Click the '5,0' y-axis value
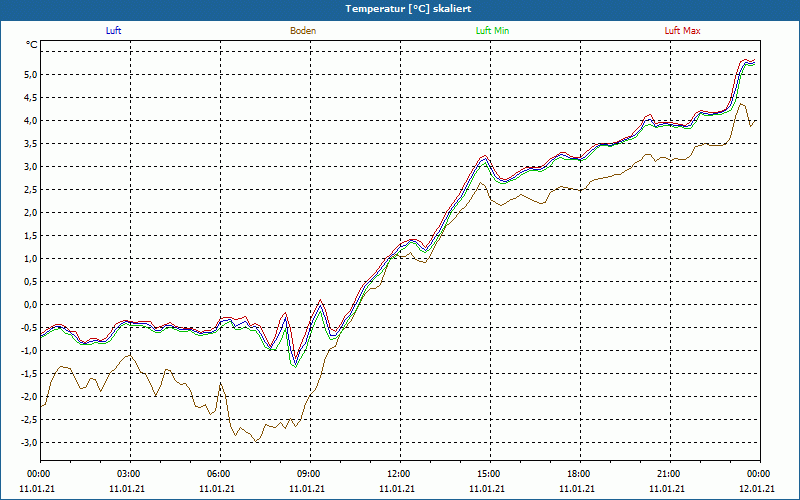The image size is (800, 500). pos(31,75)
